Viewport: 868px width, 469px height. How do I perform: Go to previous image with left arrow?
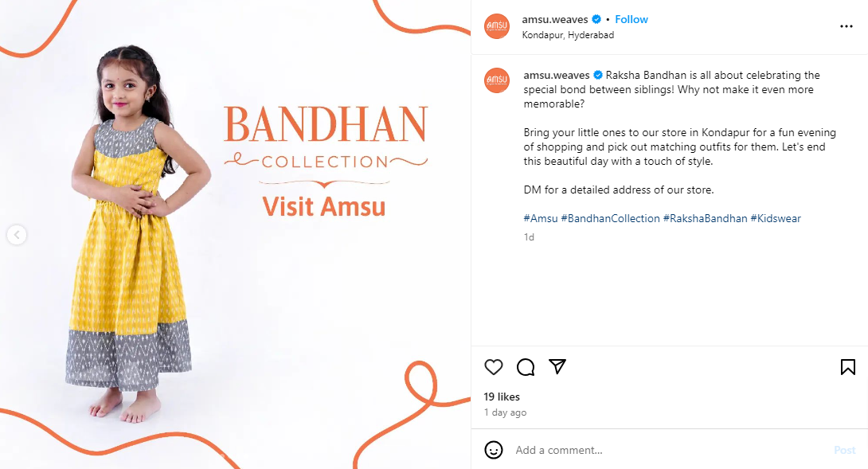(17, 235)
